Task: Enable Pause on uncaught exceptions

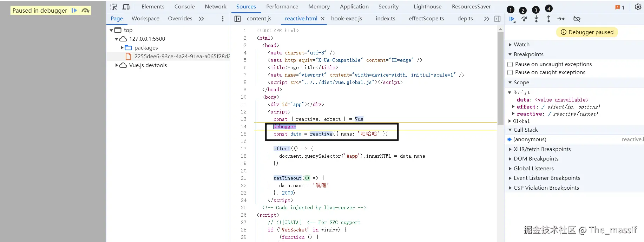Action: tap(510, 64)
